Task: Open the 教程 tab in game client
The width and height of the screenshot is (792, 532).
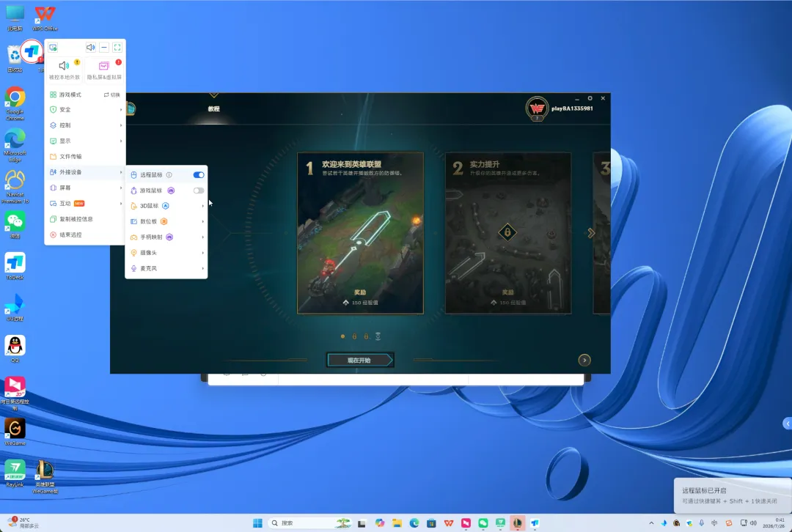Action: [213, 108]
